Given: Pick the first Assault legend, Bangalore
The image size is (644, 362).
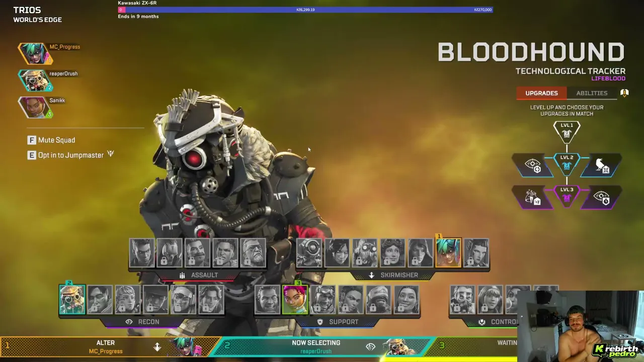Looking at the screenshot, I should [x=142, y=253].
